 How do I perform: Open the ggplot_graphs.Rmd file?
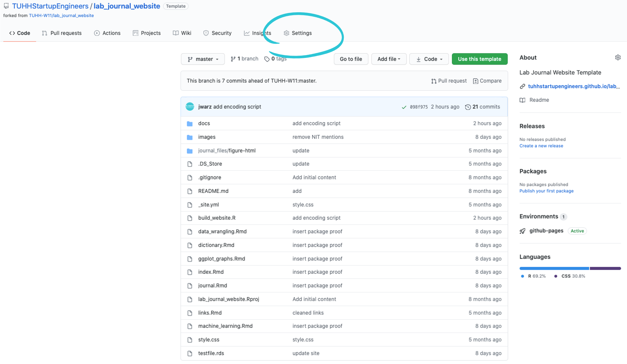pos(222,259)
